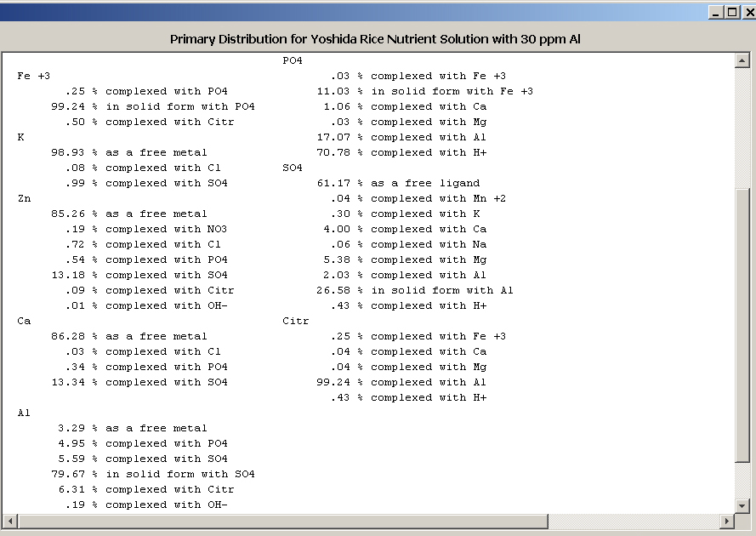Select the row '.03 % complexed with Cl'

[143, 351]
